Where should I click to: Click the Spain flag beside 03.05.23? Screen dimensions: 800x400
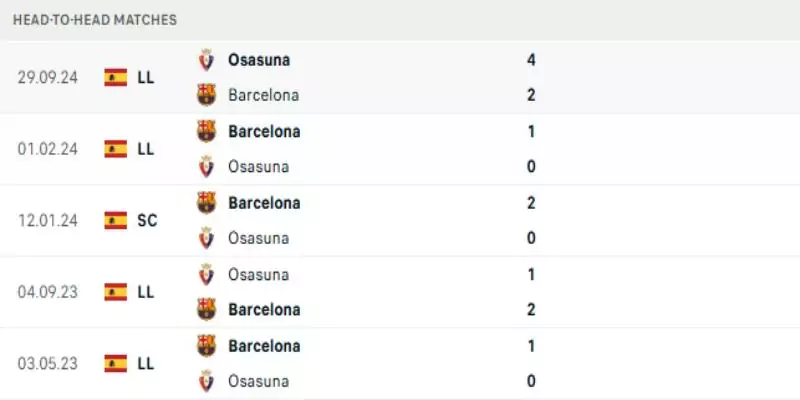pos(116,363)
